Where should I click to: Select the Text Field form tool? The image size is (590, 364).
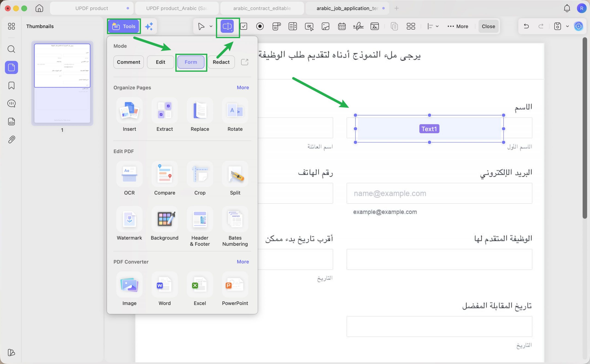tap(227, 26)
